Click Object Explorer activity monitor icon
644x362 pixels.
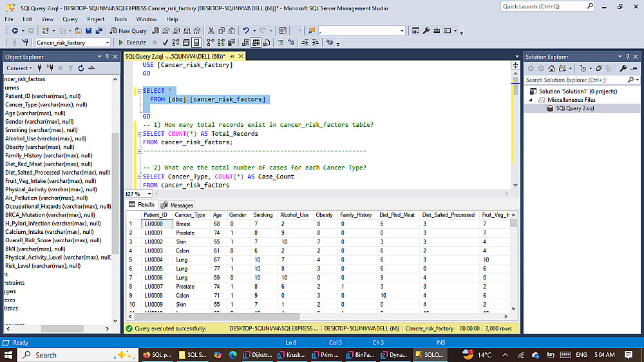[91, 68]
